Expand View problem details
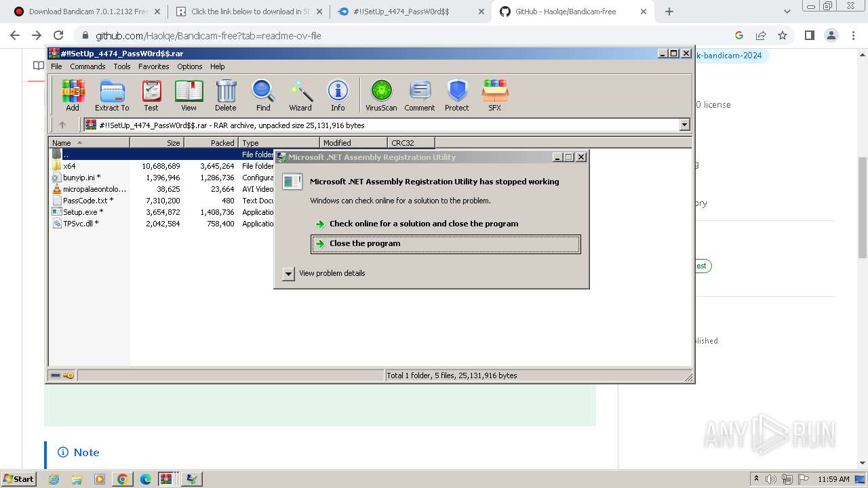Viewport: 868px width, 488px height. pos(323,273)
